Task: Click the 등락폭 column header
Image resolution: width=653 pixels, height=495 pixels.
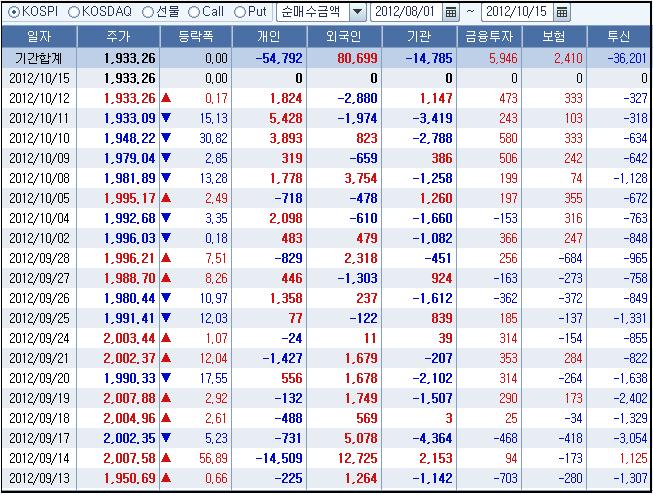Action: click(x=196, y=37)
